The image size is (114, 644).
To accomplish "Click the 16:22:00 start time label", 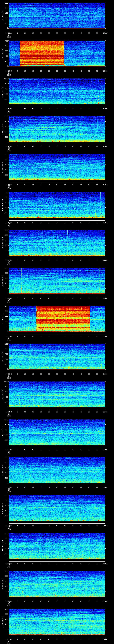I will 9,336.
